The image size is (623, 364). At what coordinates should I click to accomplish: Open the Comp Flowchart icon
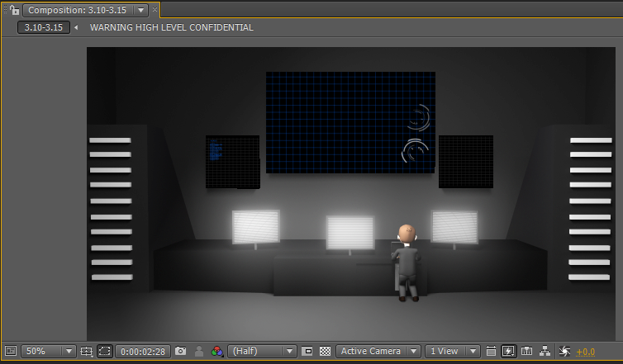[545, 351]
